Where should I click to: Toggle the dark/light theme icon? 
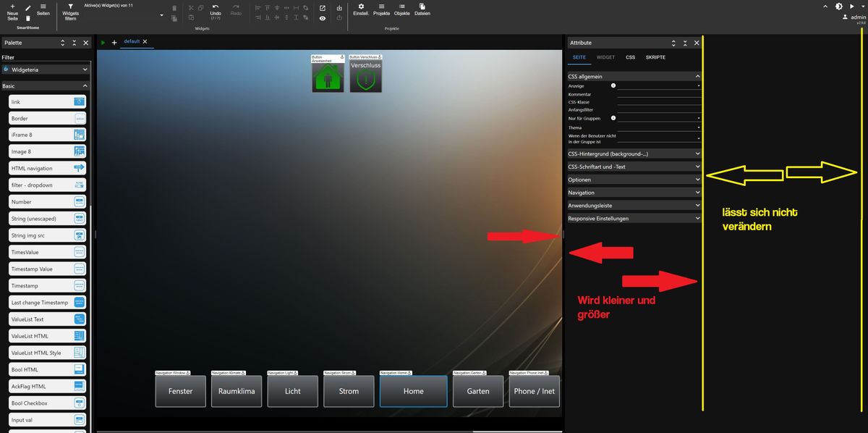tap(839, 7)
